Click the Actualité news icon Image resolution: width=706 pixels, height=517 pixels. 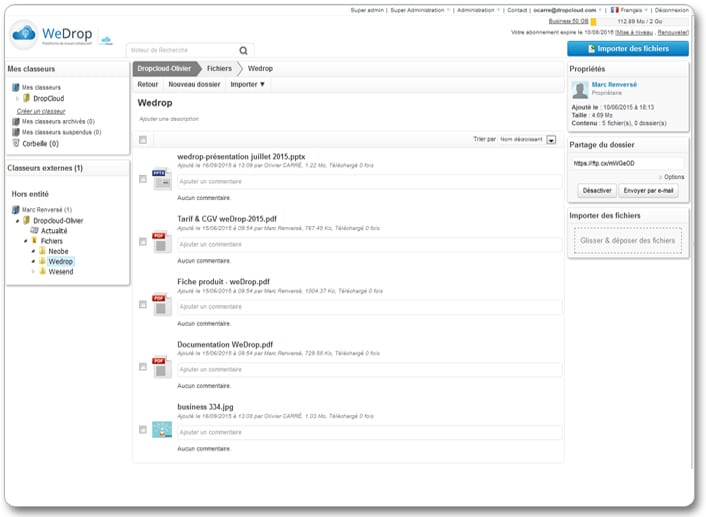click(34, 231)
